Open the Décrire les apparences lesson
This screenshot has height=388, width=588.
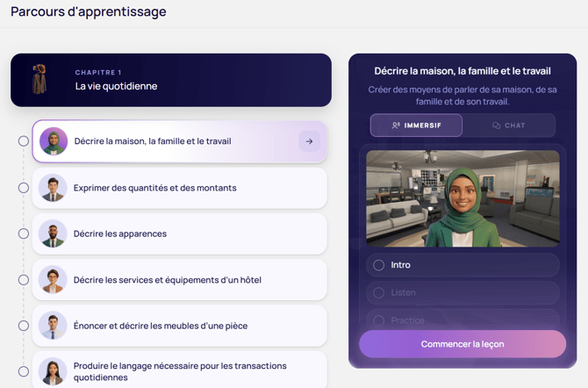(180, 234)
